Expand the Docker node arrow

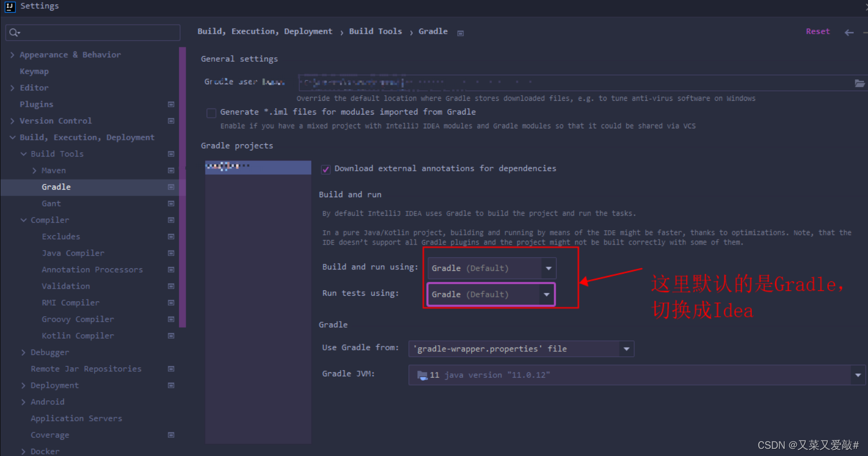(x=23, y=451)
